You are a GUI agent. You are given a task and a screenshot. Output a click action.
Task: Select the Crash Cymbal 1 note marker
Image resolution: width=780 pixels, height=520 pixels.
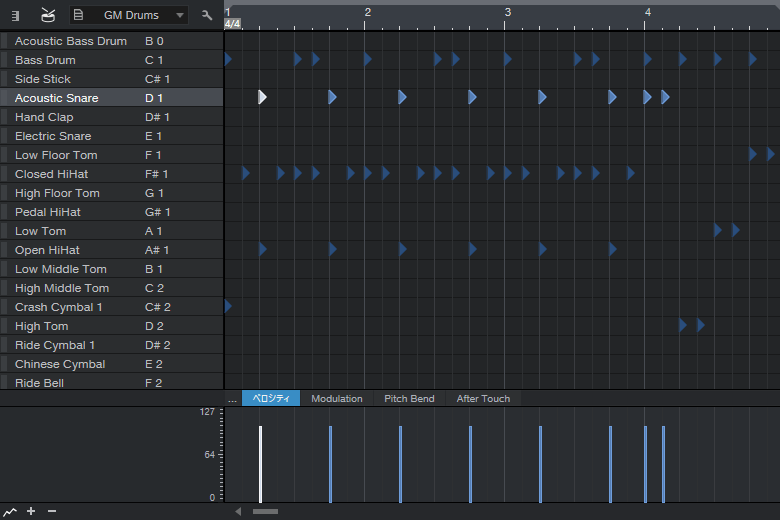tap(228, 306)
